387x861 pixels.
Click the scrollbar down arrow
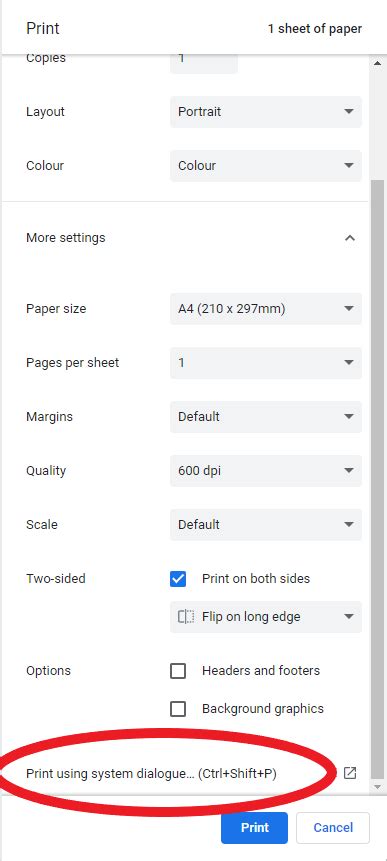pos(377,787)
